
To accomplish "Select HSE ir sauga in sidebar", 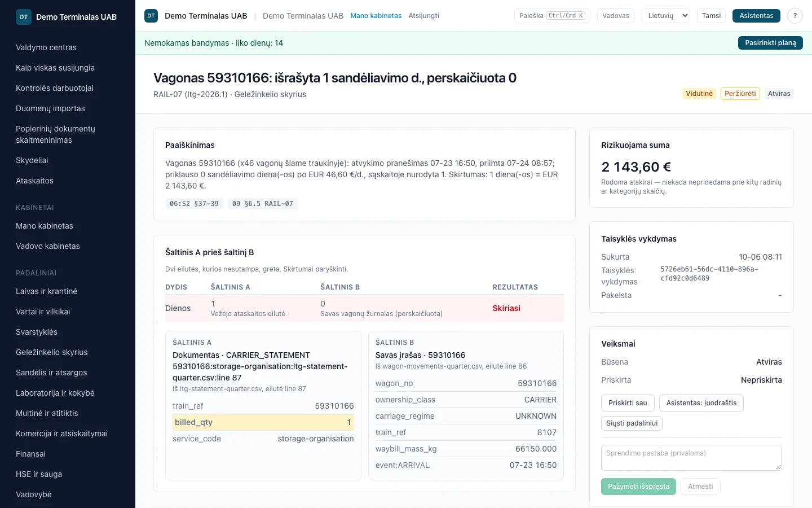I will click(68, 474).
